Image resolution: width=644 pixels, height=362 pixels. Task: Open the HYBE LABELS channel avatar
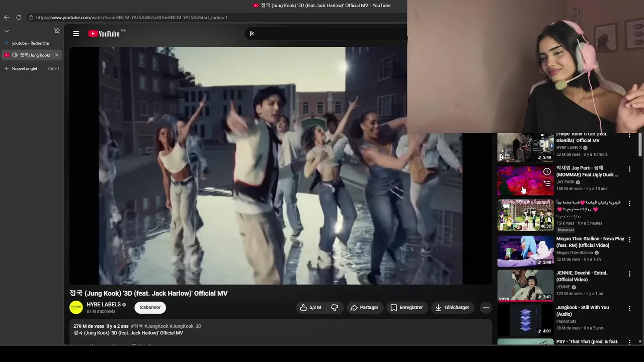point(76,307)
